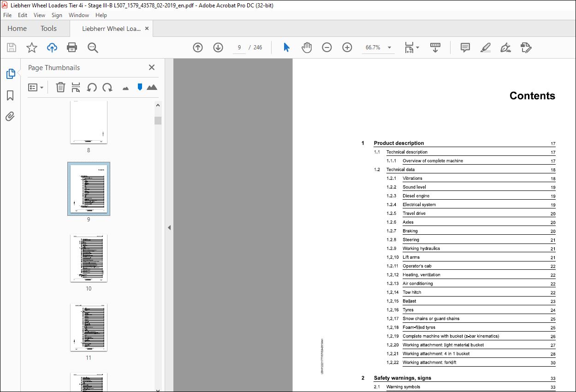Close the Liebherr Wheel Loa... document tab

[x=147, y=29]
